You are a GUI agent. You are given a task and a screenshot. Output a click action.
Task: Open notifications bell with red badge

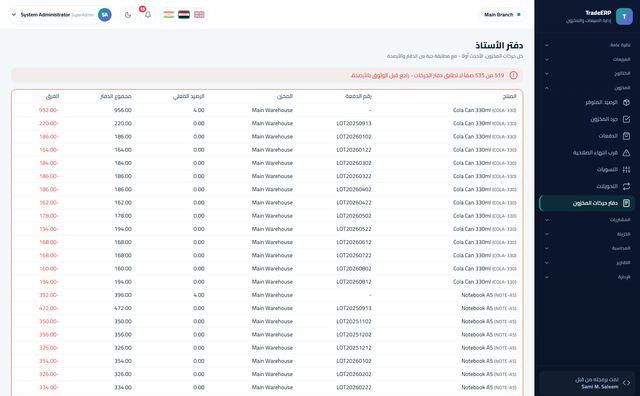point(148,15)
